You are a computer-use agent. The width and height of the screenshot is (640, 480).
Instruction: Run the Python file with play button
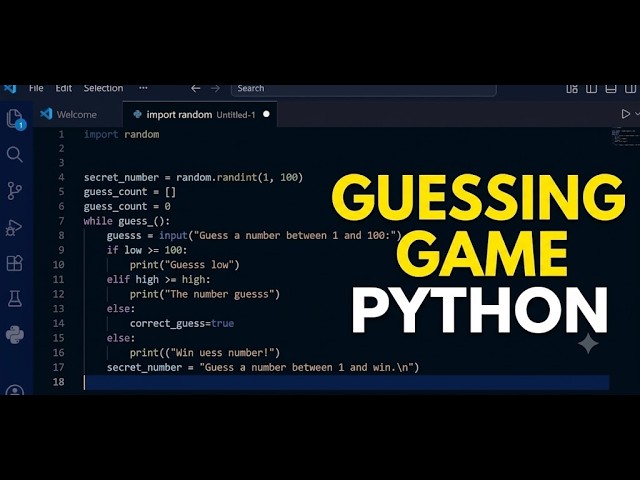click(625, 114)
